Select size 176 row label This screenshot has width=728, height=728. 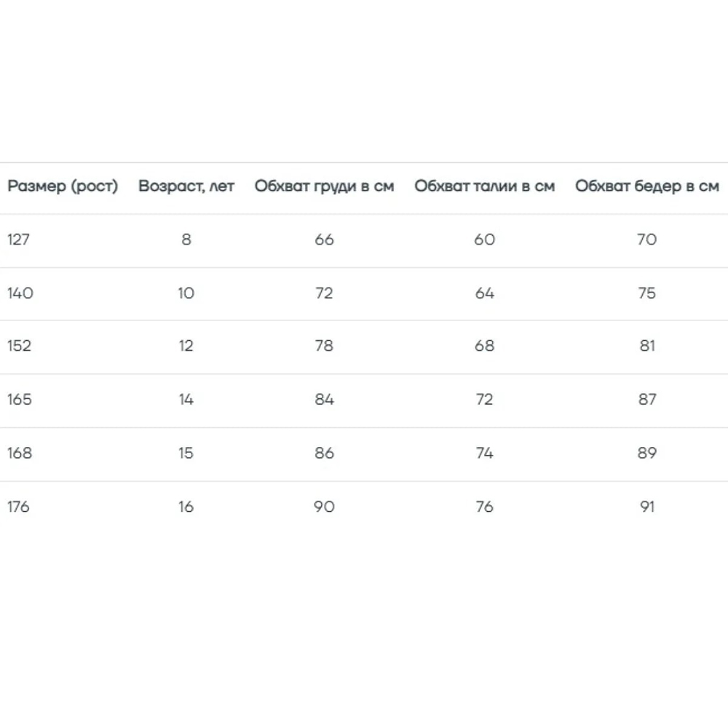click(19, 507)
